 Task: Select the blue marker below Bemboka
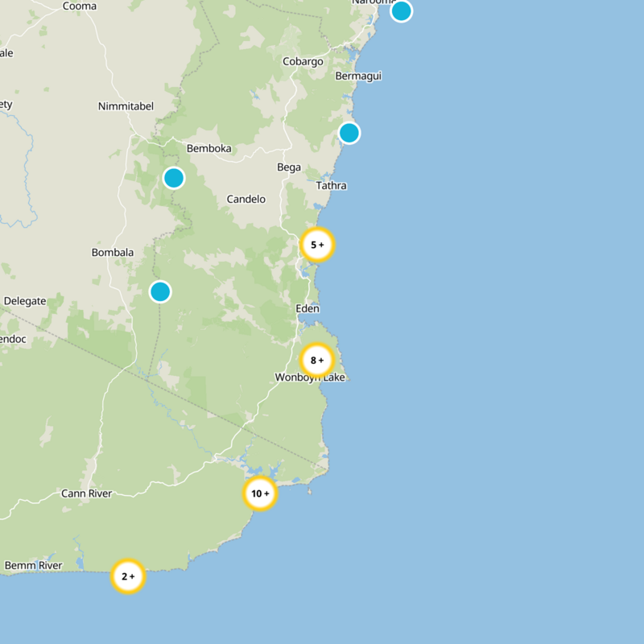point(174,178)
